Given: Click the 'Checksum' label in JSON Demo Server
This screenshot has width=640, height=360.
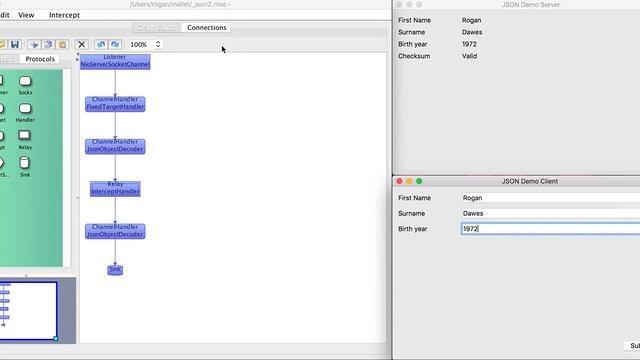Looking at the screenshot, I should [414, 56].
